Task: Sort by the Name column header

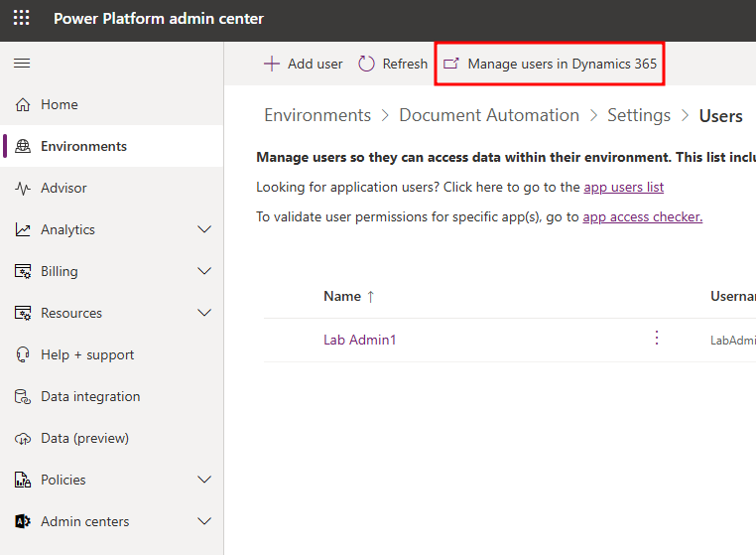Action: pos(342,296)
